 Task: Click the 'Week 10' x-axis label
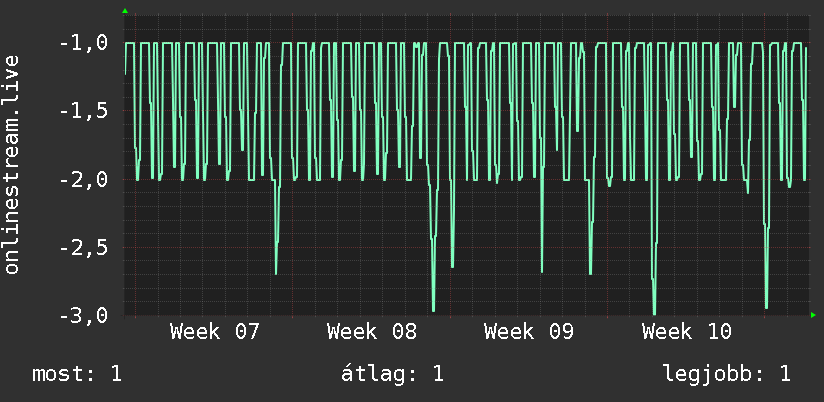pos(687,332)
